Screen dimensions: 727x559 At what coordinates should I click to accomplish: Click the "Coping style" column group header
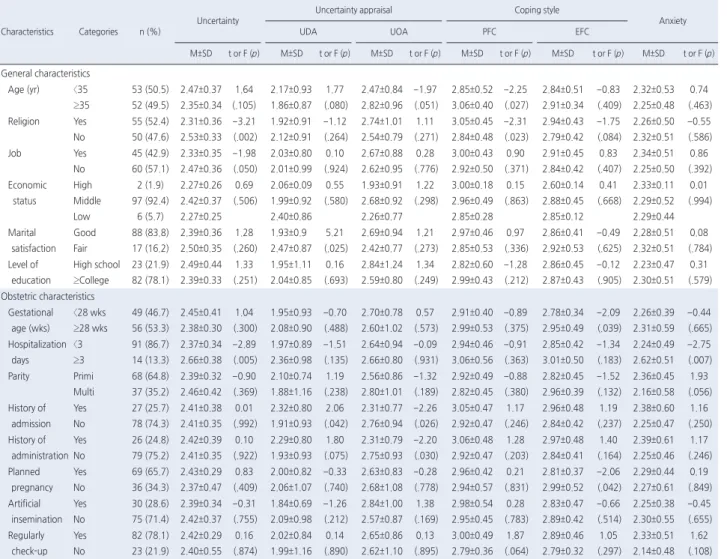tap(536, 10)
